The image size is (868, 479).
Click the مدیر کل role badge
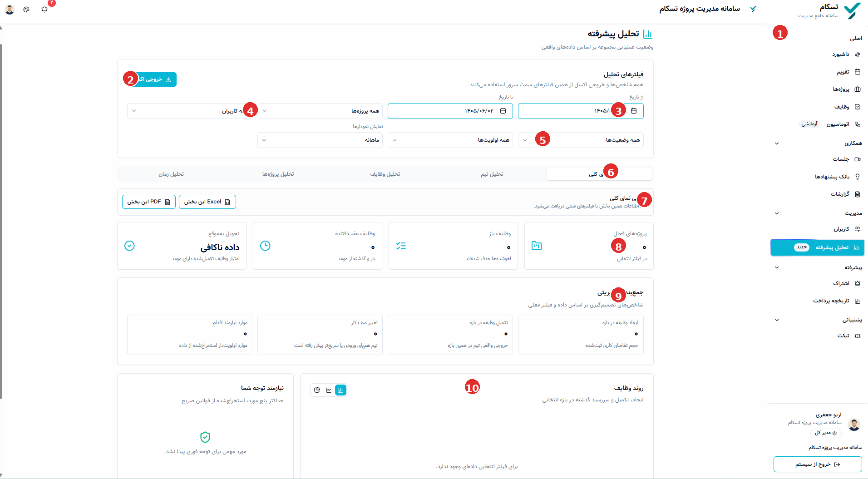826,433
